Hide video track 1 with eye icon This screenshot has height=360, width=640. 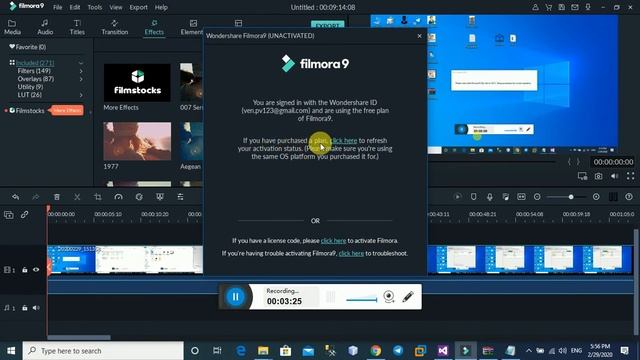(36, 269)
